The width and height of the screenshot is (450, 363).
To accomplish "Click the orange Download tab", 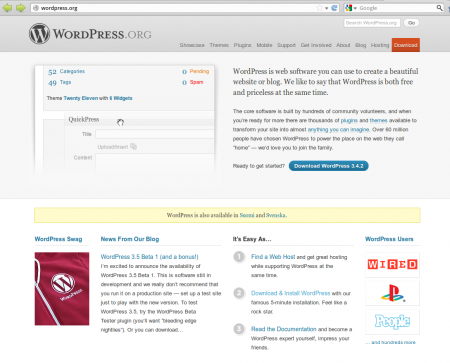I will point(406,45).
